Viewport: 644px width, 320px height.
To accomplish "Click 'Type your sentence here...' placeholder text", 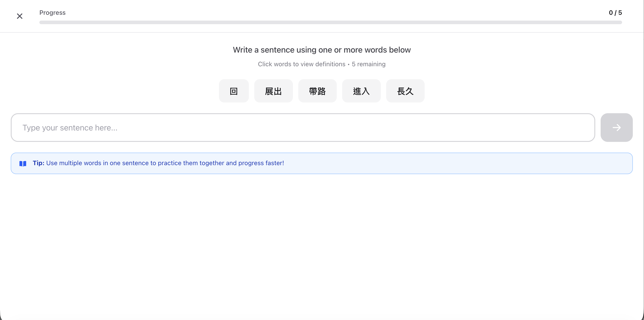I will pyautogui.click(x=70, y=128).
